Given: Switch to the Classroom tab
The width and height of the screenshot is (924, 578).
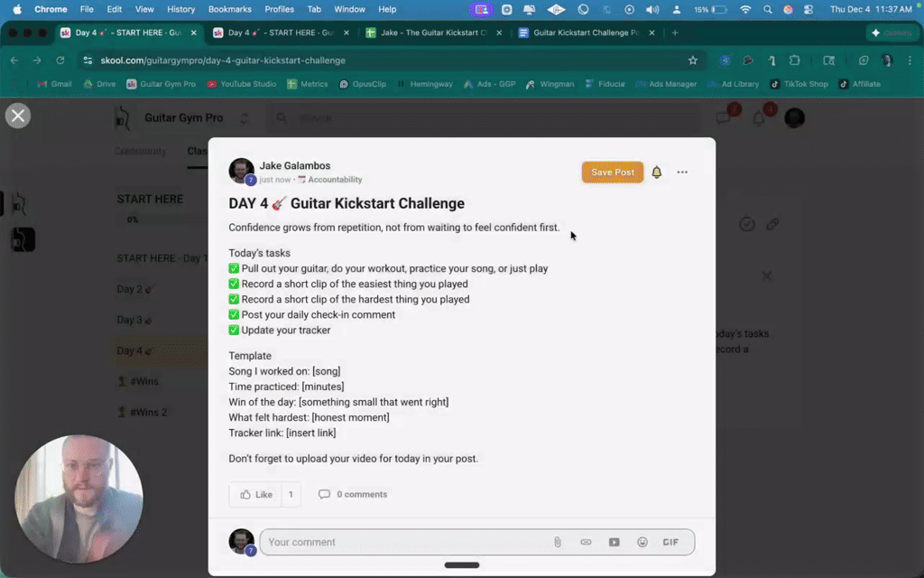Looking at the screenshot, I should [x=199, y=151].
